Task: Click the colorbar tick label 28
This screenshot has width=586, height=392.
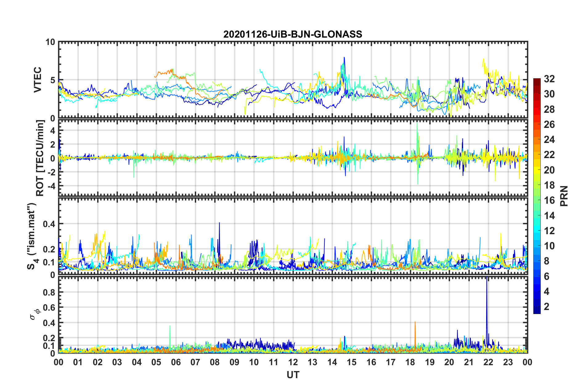Action: point(549,109)
